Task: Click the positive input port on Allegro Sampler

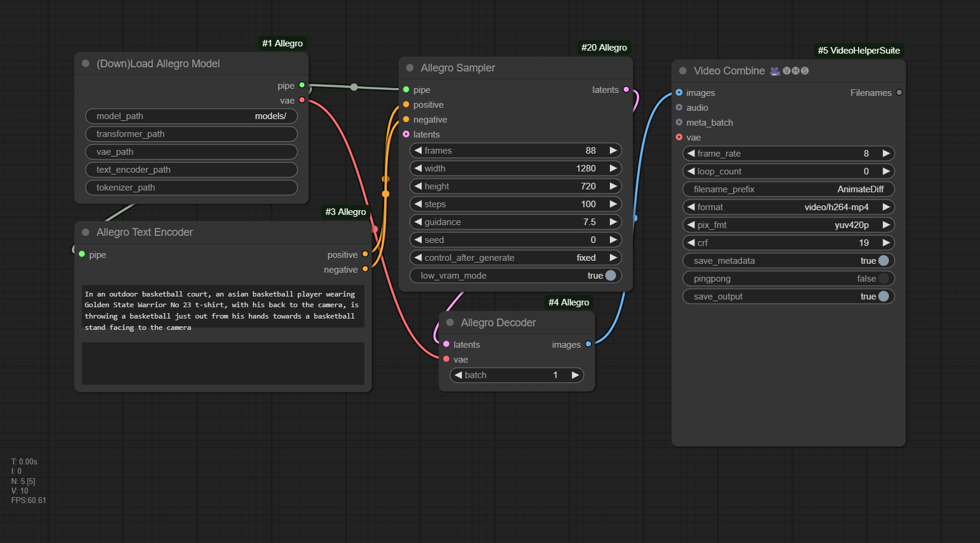Action: pos(406,104)
